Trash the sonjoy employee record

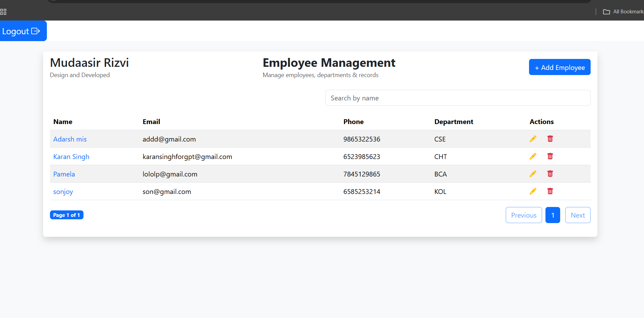coord(550,191)
